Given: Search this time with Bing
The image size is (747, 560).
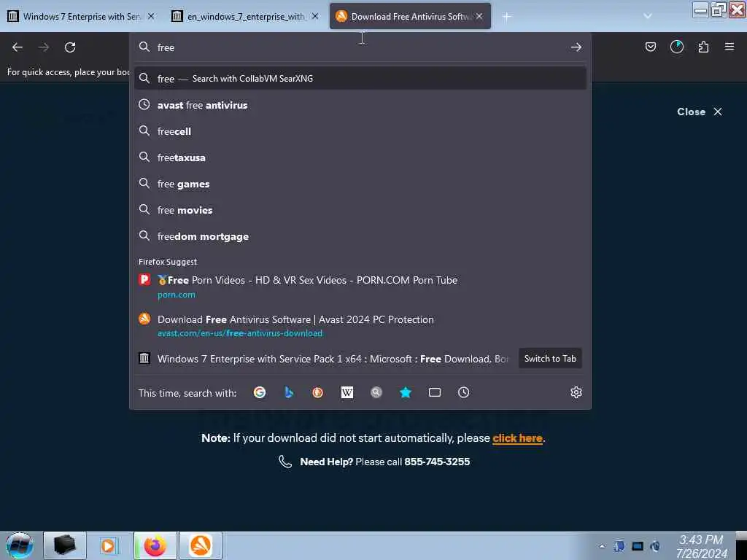Looking at the screenshot, I should 289,392.
